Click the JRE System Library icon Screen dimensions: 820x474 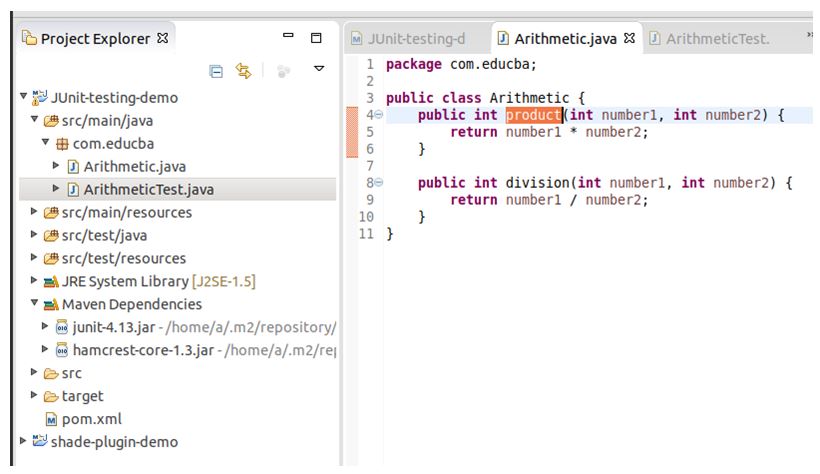coord(51,282)
